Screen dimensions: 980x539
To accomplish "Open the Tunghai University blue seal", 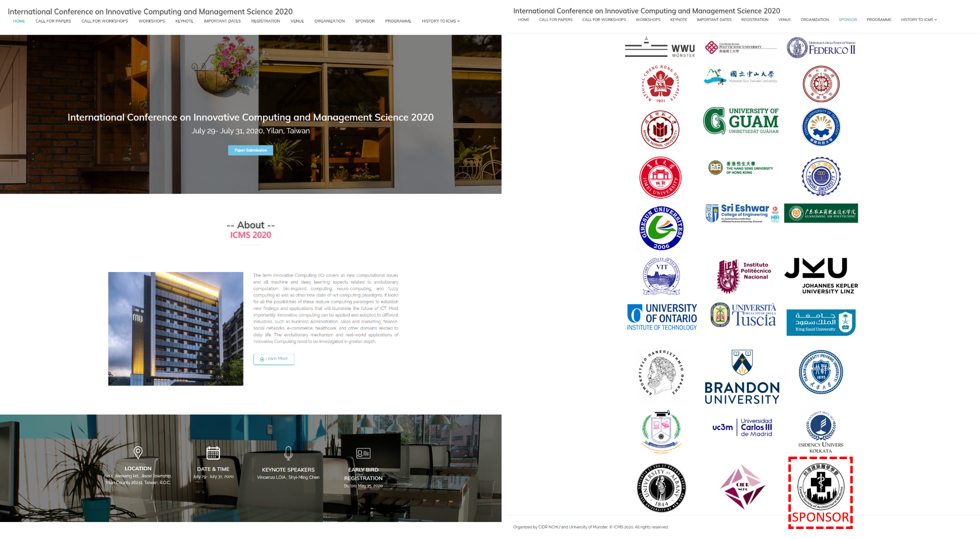I will (x=821, y=176).
